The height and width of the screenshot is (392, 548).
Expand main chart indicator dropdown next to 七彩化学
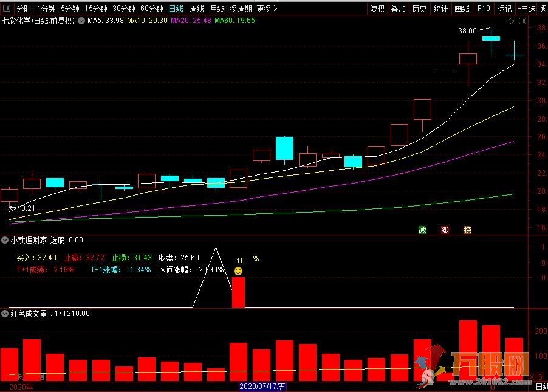click(x=81, y=21)
